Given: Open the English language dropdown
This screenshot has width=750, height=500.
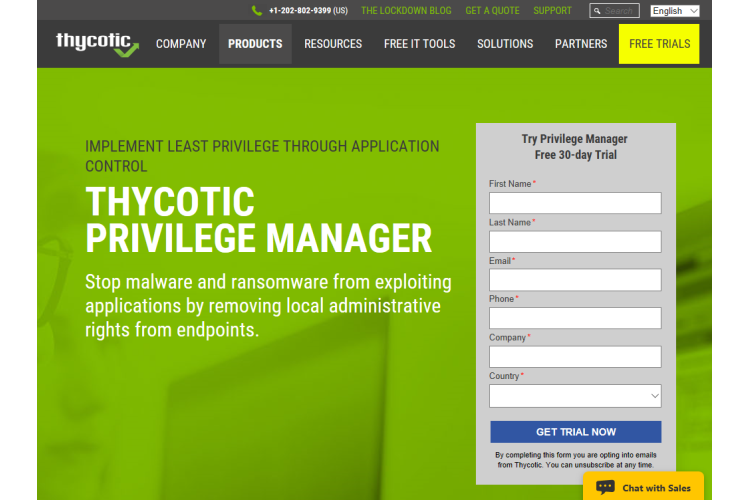Looking at the screenshot, I should (675, 11).
